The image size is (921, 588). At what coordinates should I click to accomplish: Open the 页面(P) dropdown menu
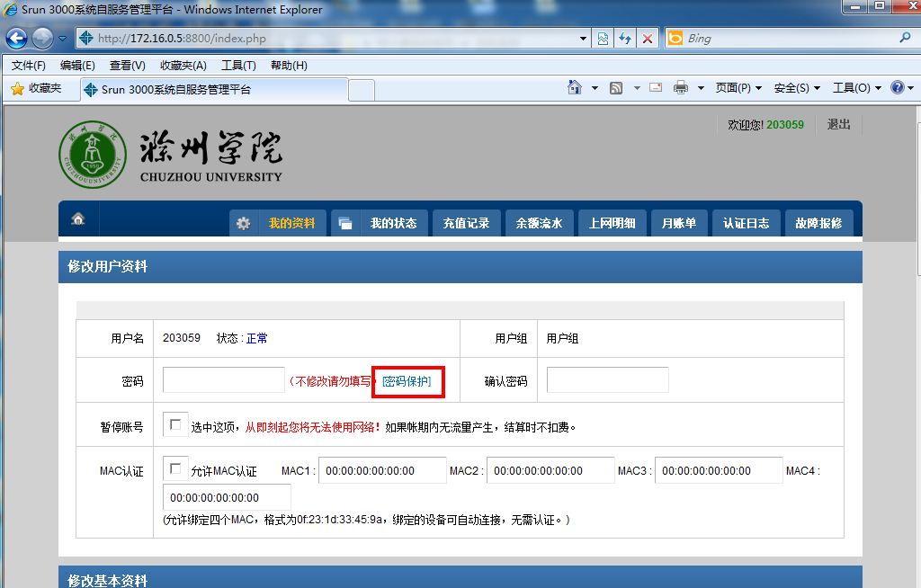[738, 88]
